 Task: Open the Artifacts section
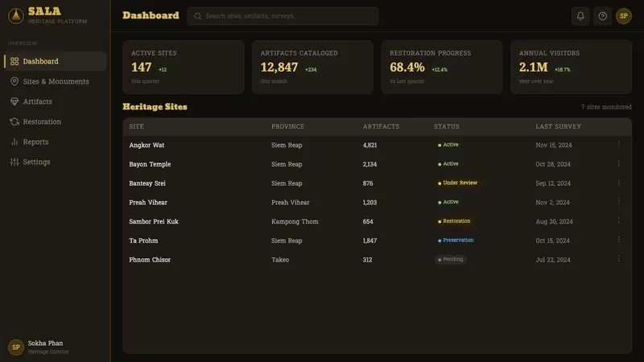[x=56, y=101]
